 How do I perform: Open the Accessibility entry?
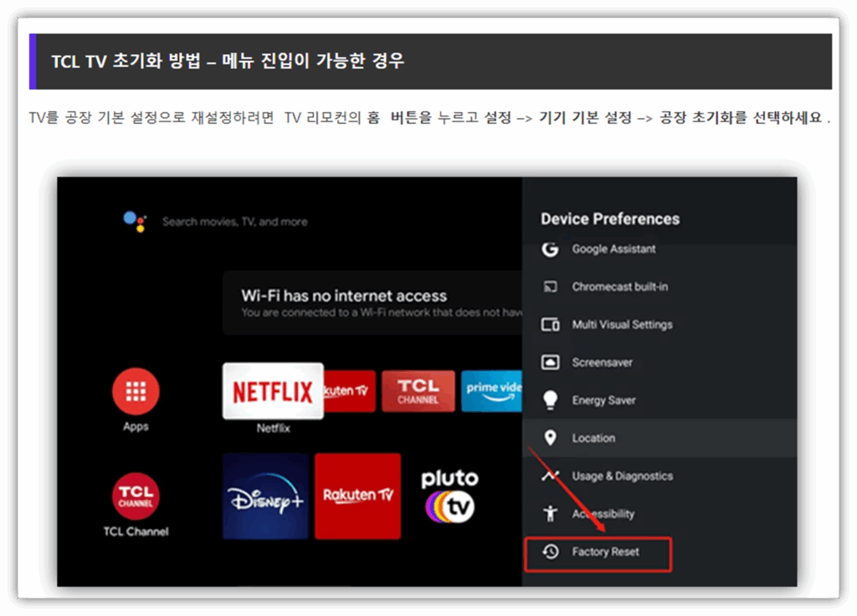pyautogui.click(x=659, y=514)
